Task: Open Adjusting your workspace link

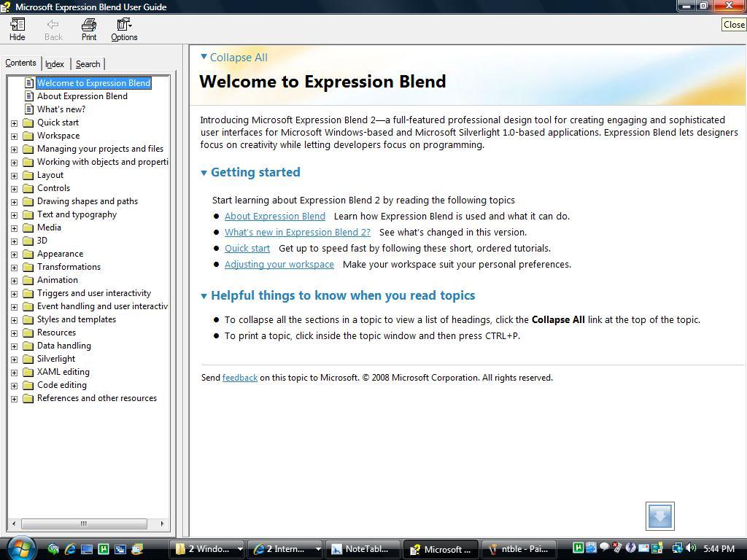Action: pyautogui.click(x=279, y=265)
